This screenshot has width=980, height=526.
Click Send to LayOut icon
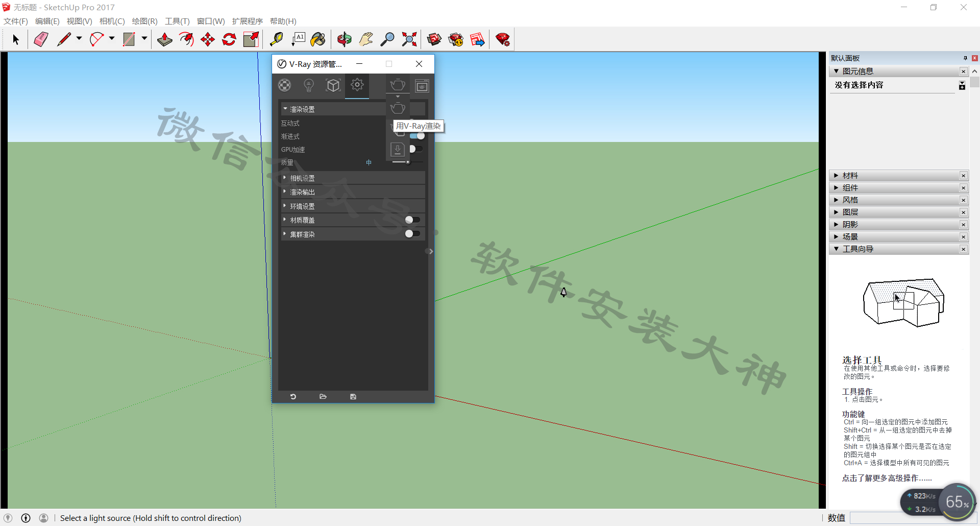click(477, 39)
